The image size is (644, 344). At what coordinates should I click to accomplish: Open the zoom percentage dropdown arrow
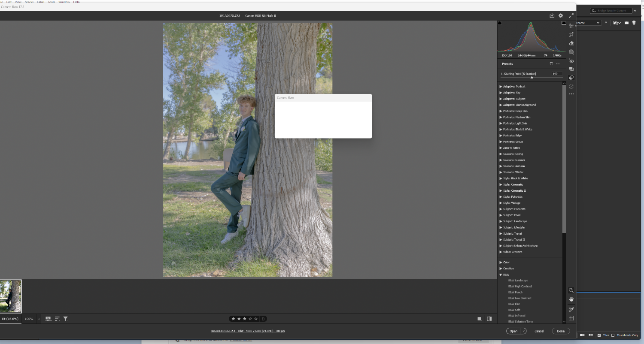click(39, 319)
